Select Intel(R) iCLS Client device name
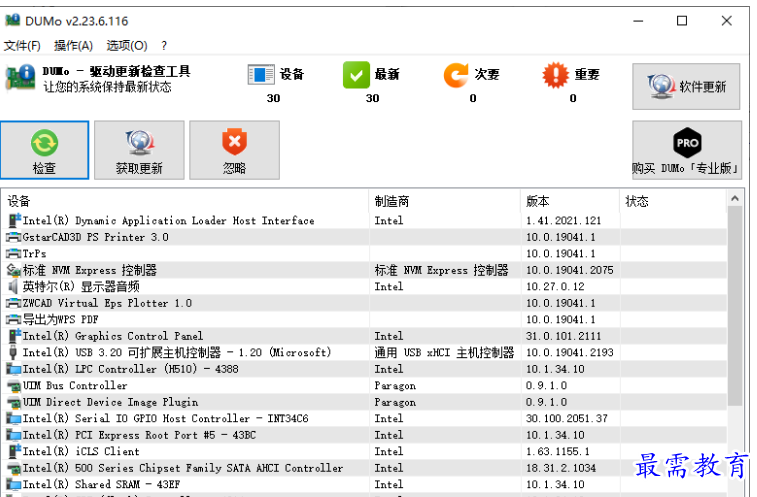The height and width of the screenshot is (497, 757). (x=81, y=452)
